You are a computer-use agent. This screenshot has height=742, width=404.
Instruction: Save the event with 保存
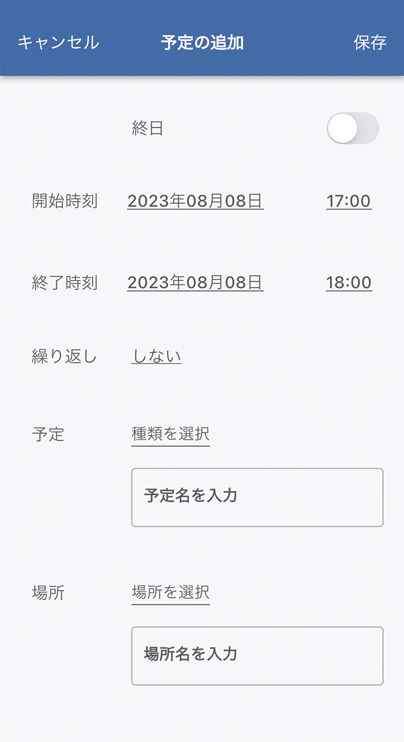[369, 43]
